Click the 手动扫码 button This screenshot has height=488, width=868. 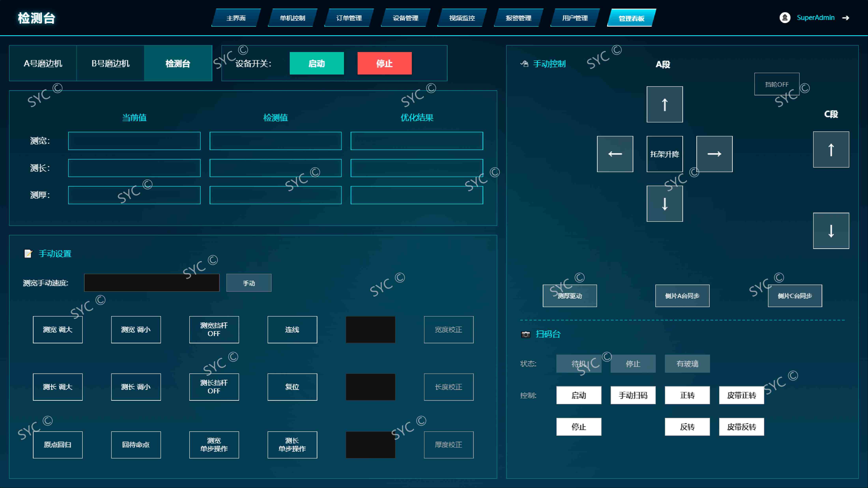click(x=633, y=395)
